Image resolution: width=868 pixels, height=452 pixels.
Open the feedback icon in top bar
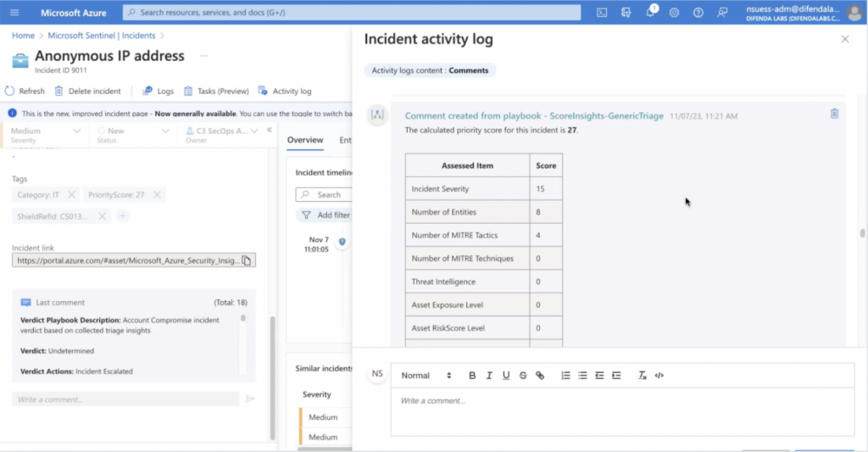(722, 12)
